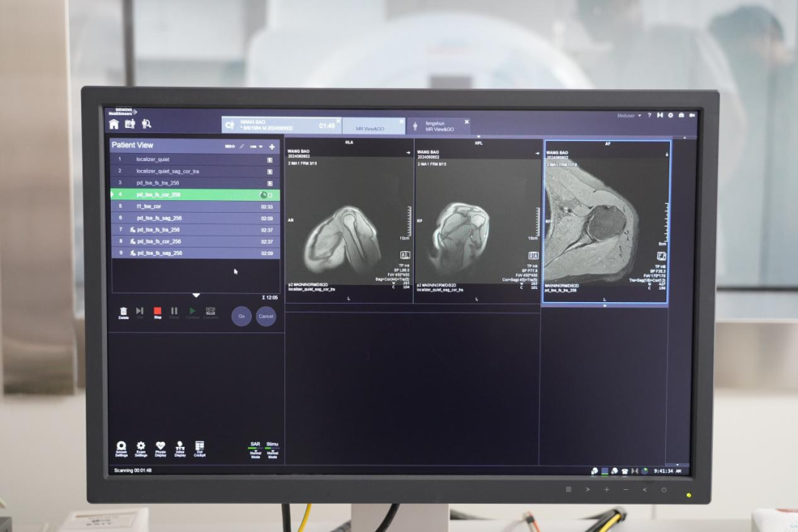
Task: Pause the measurement
Action: [x=174, y=313]
